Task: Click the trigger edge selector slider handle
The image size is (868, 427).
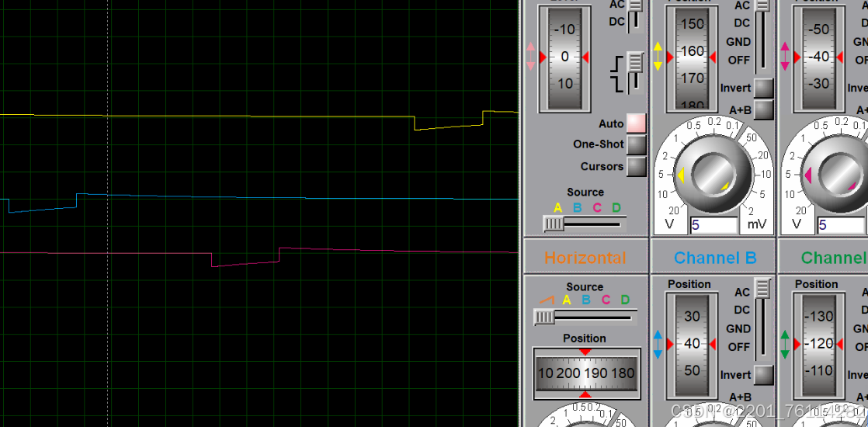Action: coord(636,62)
